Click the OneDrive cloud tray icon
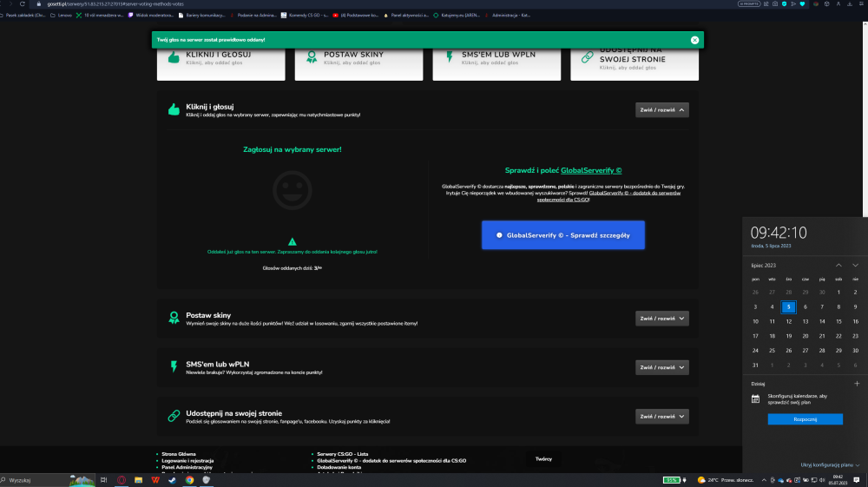The height and width of the screenshot is (487, 868). pos(780,480)
